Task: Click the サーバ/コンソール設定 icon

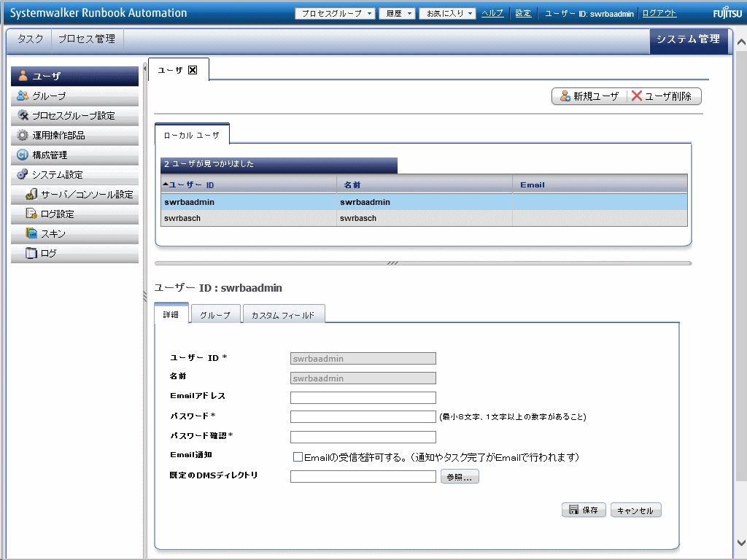Action: pyautogui.click(x=31, y=194)
